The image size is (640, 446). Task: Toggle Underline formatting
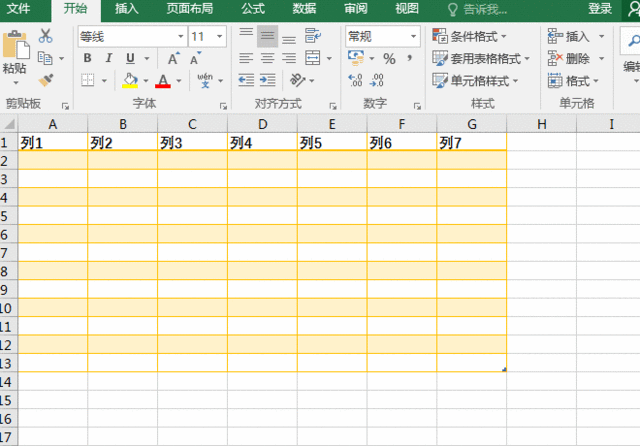click(130, 58)
